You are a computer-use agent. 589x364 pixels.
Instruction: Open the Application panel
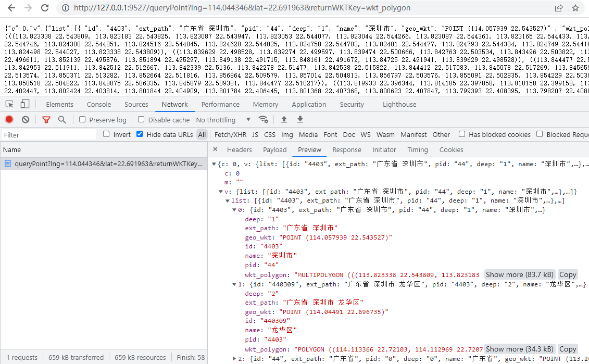[309, 105]
